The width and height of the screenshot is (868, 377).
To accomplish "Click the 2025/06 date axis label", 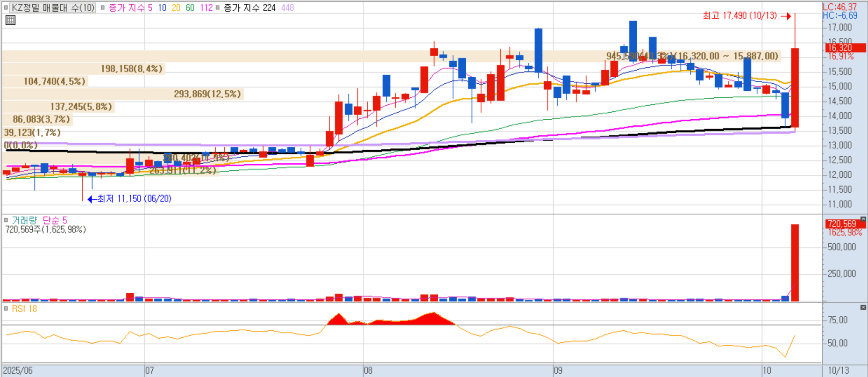I will 18,370.
